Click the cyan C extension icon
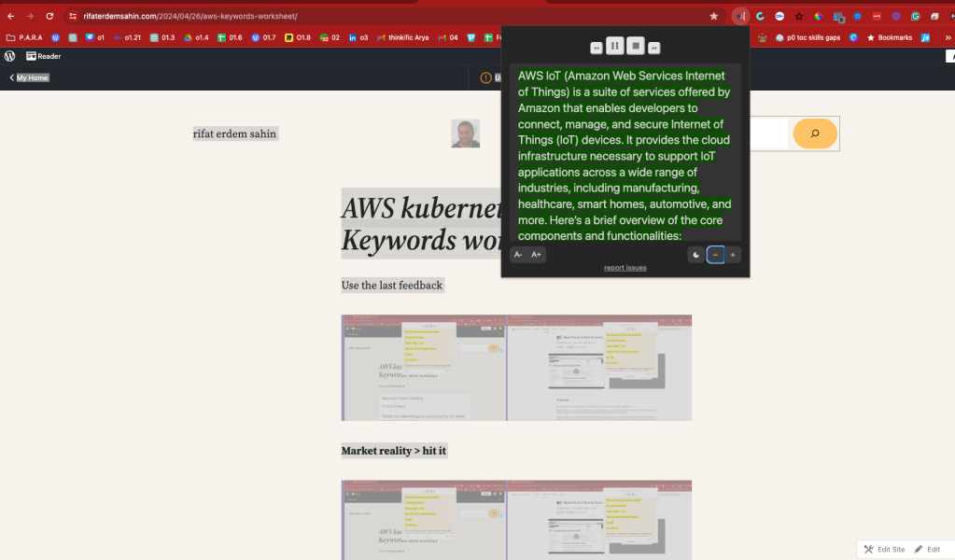This screenshot has height=560, width=955. [760, 17]
